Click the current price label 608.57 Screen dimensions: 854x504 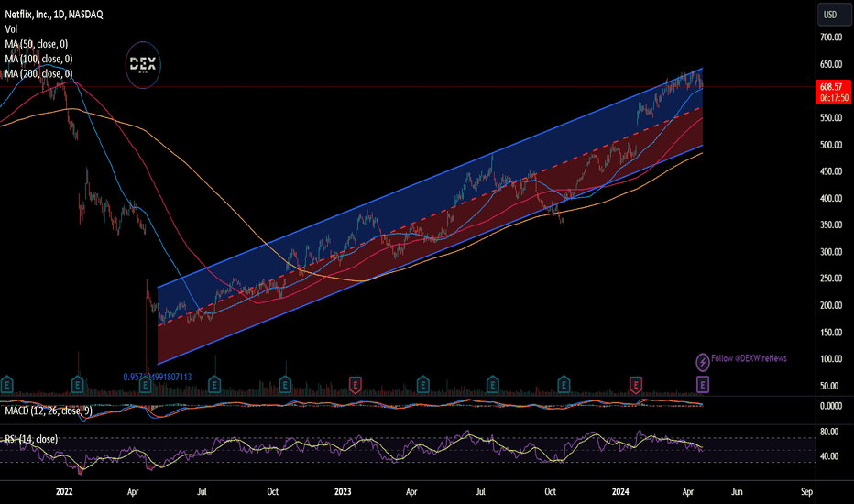[x=832, y=87]
